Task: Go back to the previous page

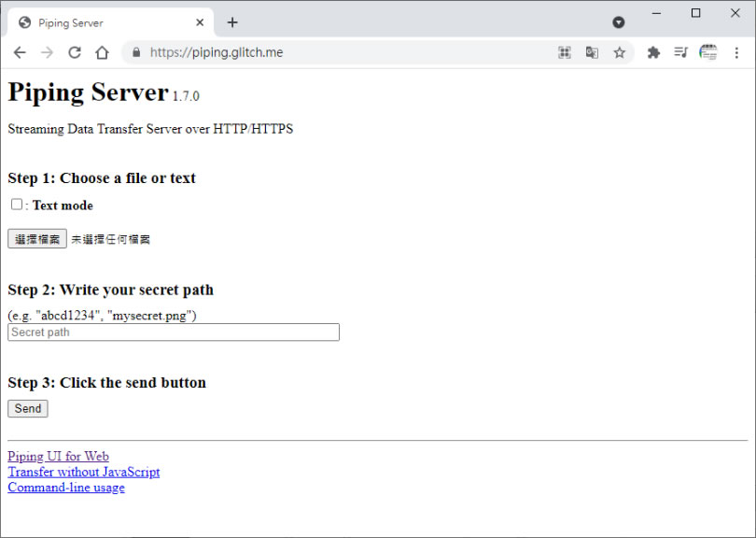Action: (20, 52)
